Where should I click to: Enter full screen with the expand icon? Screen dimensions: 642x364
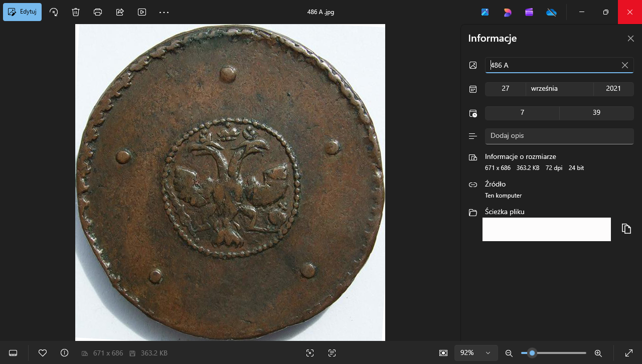629,353
